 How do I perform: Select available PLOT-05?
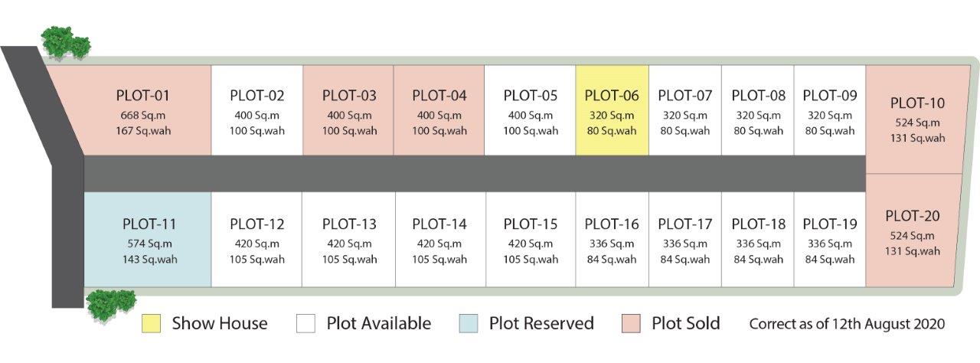(x=530, y=110)
